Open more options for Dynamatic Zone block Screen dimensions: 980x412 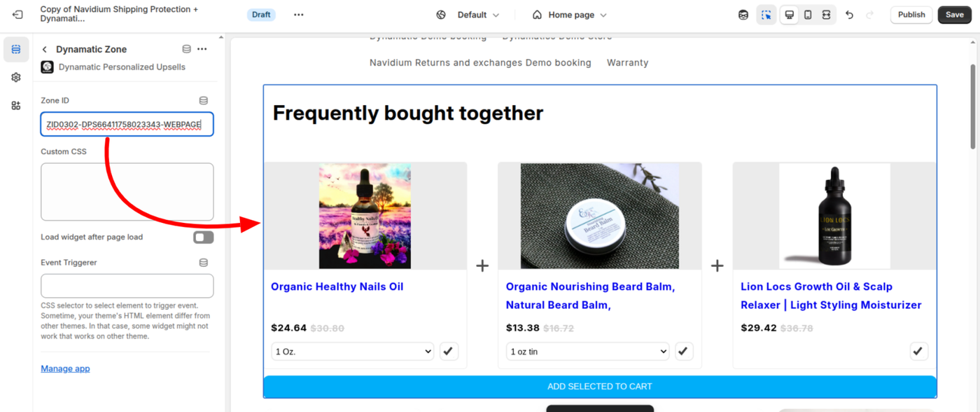(x=202, y=49)
